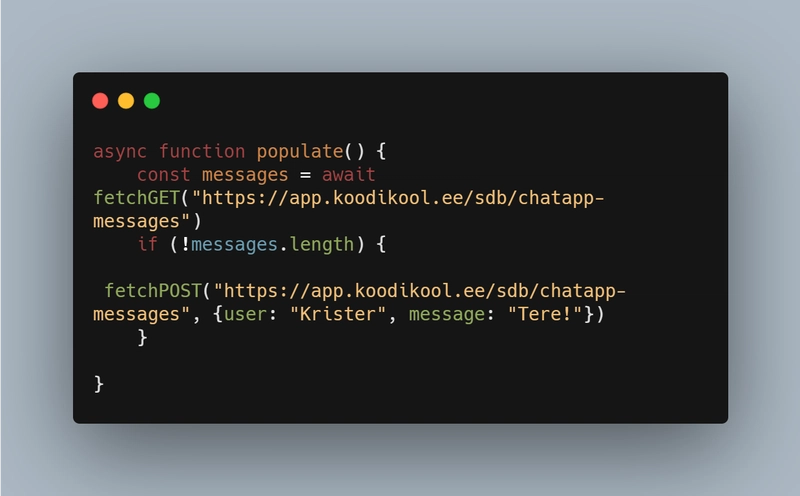The image size is (800, 496).
Task: Click the const keyword
Action: tap(163, 175)
